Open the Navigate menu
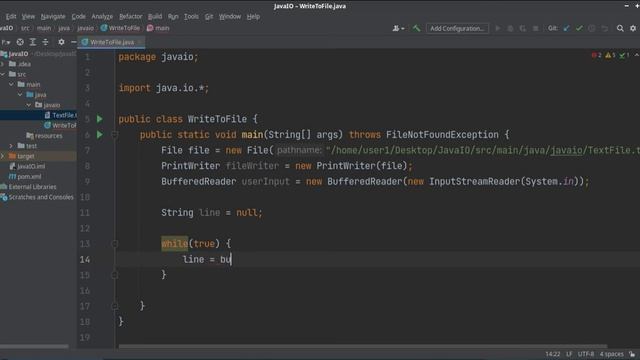 pyautogui.click(x=53, y=16)
